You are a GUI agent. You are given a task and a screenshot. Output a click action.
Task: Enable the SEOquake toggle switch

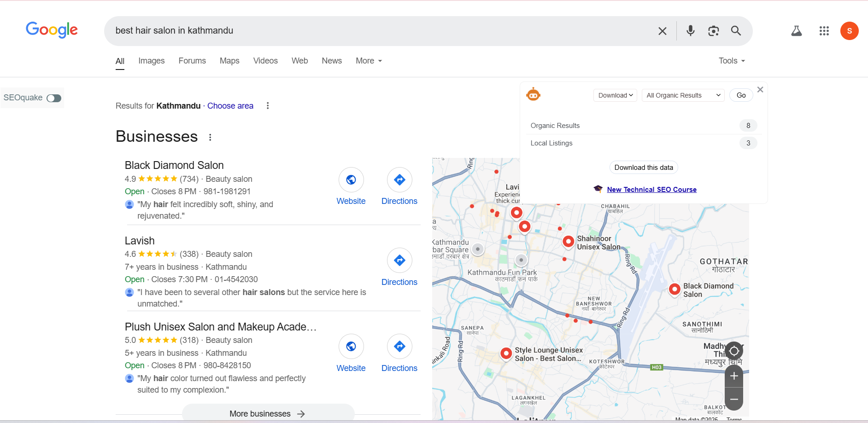click(x=54, y=98)
